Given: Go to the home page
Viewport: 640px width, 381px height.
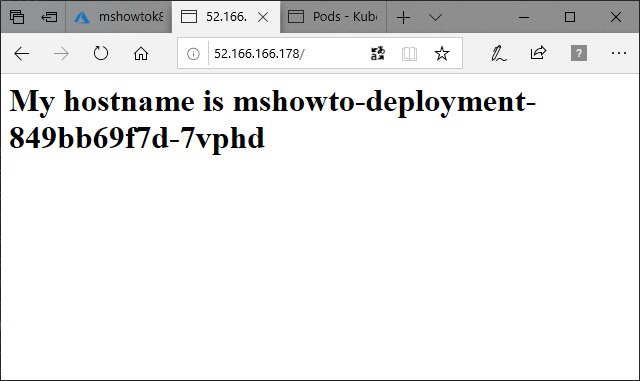Looking at the screenshot, I should (141, 53).
